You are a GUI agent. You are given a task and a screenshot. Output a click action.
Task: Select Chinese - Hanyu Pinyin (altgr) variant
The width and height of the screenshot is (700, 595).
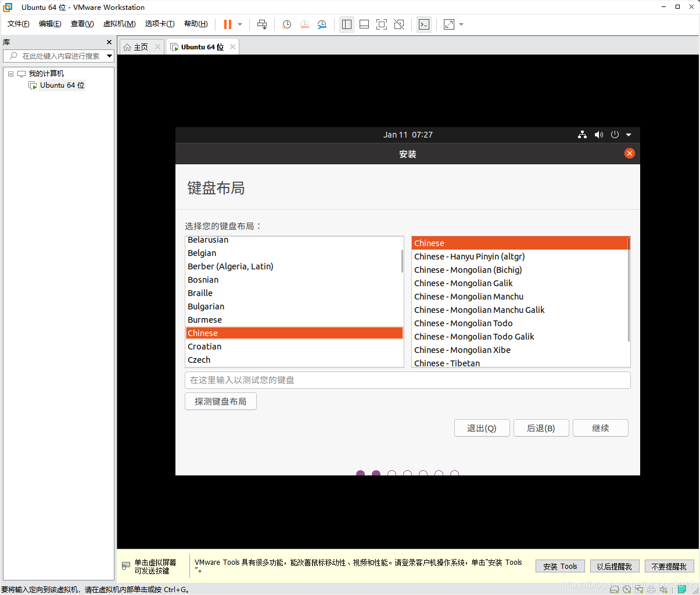point(520,257)
